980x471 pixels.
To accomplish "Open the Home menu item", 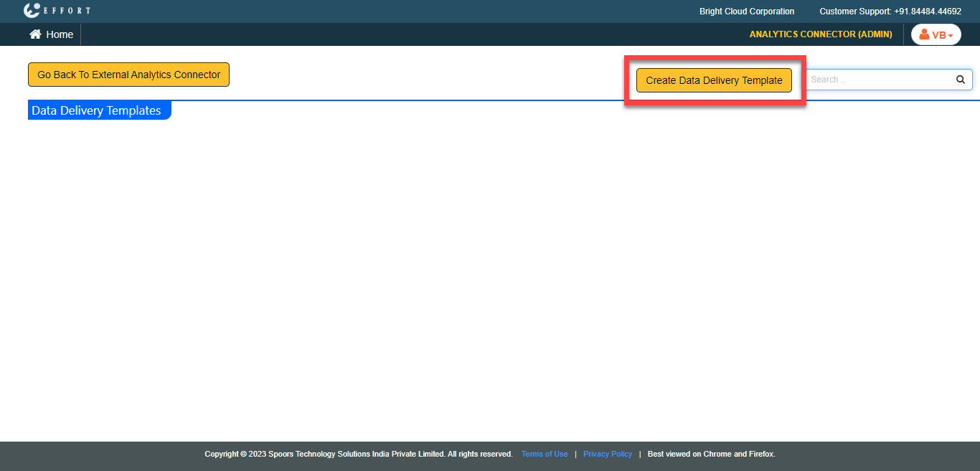I will point(60,34).
